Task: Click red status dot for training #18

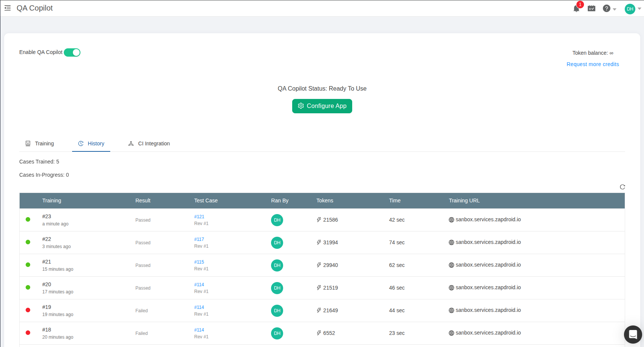Action: pyautogui.click(x=28, y=333)
